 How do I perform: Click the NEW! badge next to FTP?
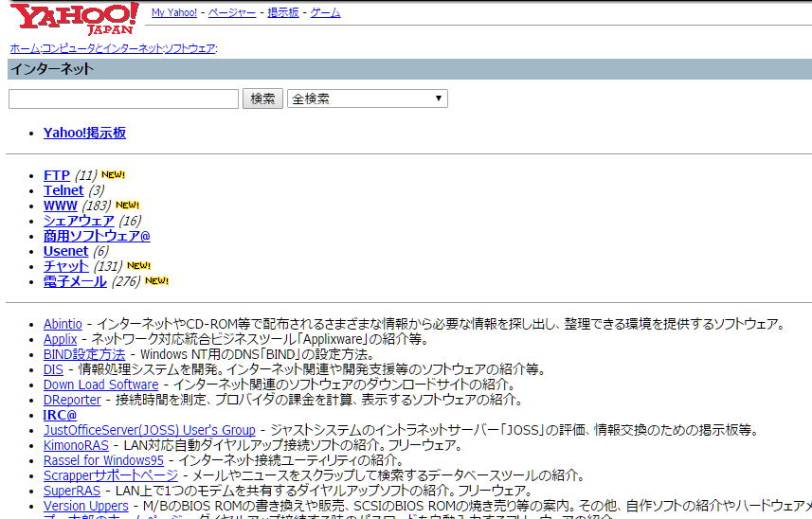113,175
